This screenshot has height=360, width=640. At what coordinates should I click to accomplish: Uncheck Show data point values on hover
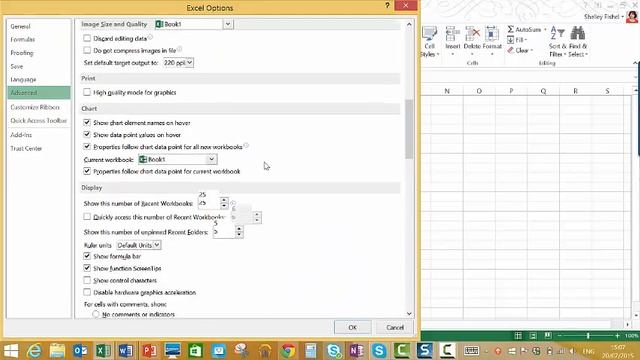87,134
